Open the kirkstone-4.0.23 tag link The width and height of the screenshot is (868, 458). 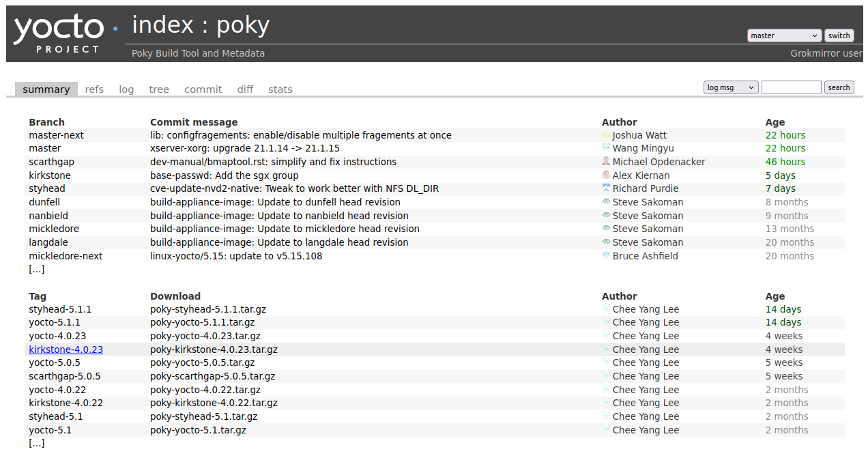66,349
